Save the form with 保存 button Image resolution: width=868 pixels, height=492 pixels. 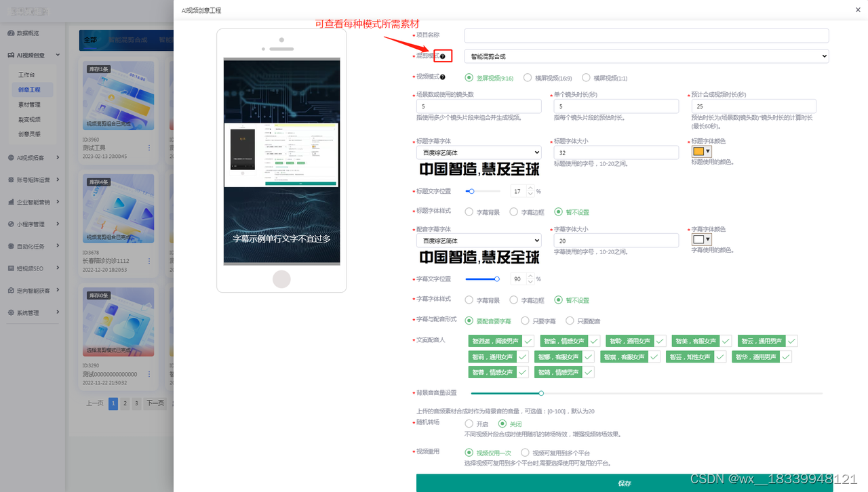[x=625, y=483]
